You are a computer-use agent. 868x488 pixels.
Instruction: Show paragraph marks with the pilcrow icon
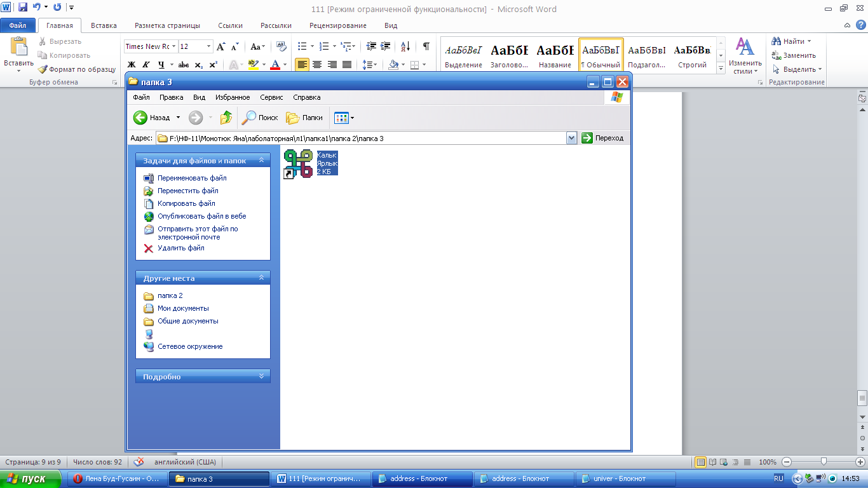point(426,46)
